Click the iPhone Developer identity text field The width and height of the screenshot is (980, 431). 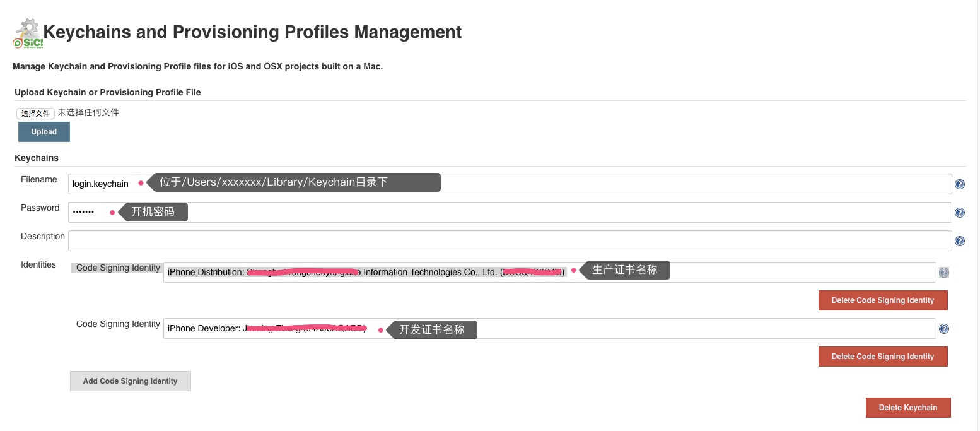(x=550, y=328)
